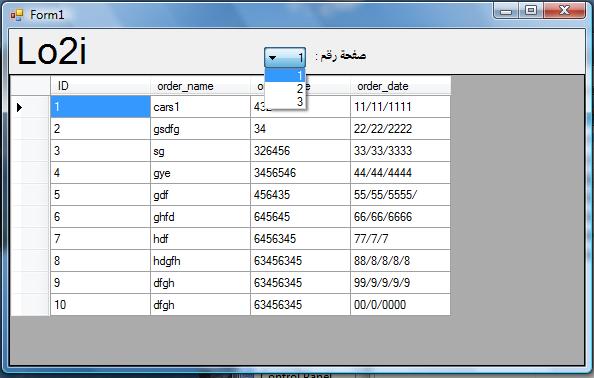Click the cell with date 22/22/2222

tap(400, 129)
